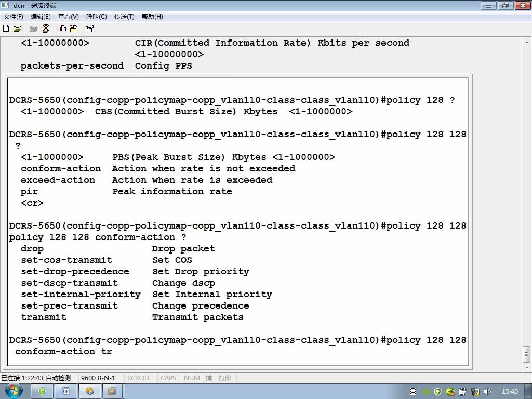The image size is (532, 399).
Task: Click the NUM status bar indicator
Action: click(x=192, y=378)
